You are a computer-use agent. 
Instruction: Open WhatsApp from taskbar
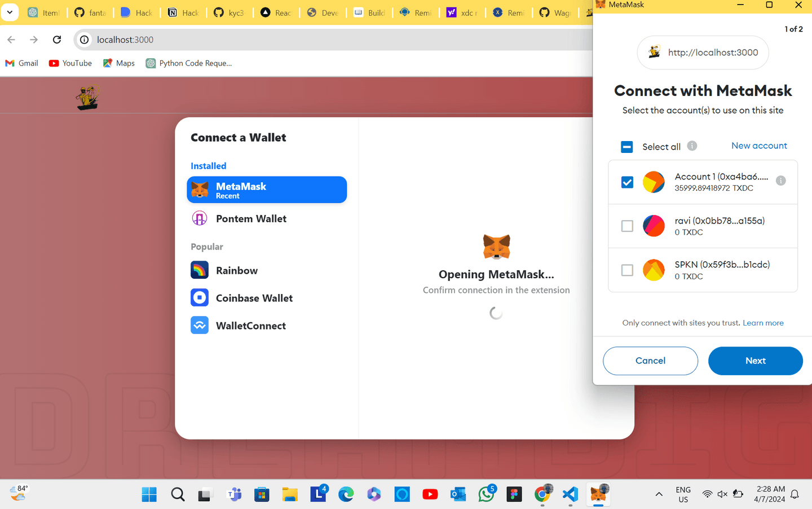[x=486, y=494]
